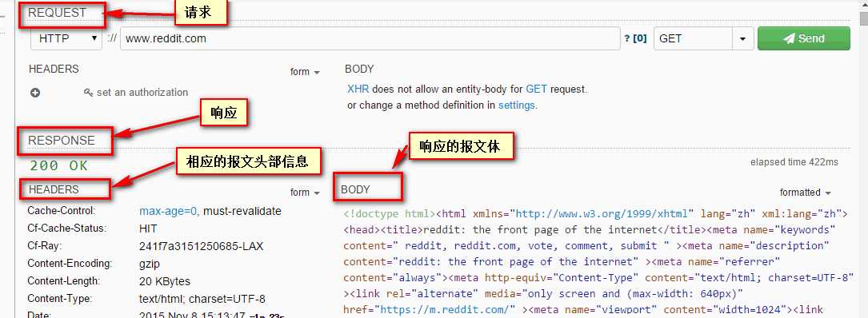Click the www.reddit.com URL field

click(370, 38)
